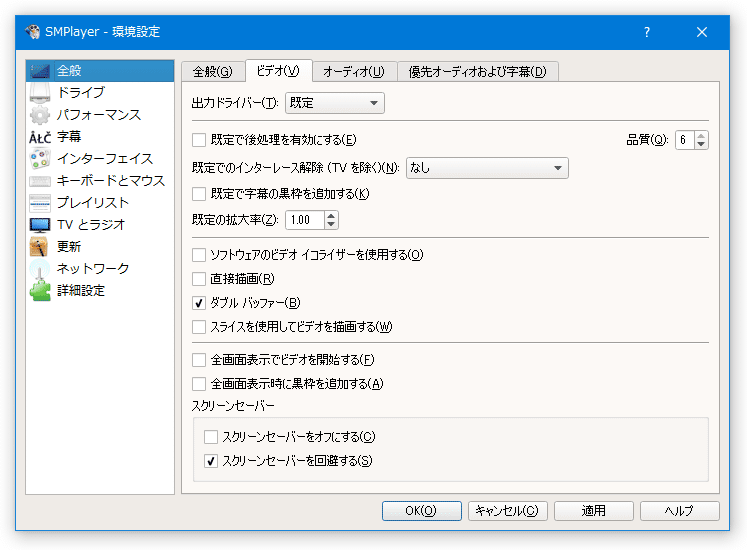Open help with the ヘルプ button
Viewport: 747px width, 550px height.
(679, 511)
